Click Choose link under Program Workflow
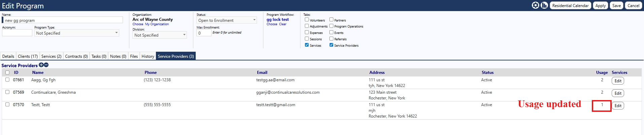The width and height of the screenshot is (644, 135). [x=272, y=24]
